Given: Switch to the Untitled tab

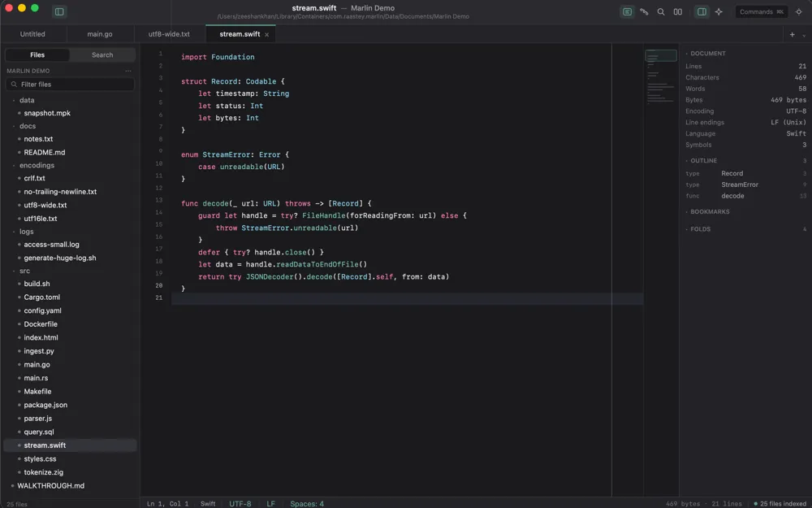Looking at the screenshot, I should tap(32, 34).
